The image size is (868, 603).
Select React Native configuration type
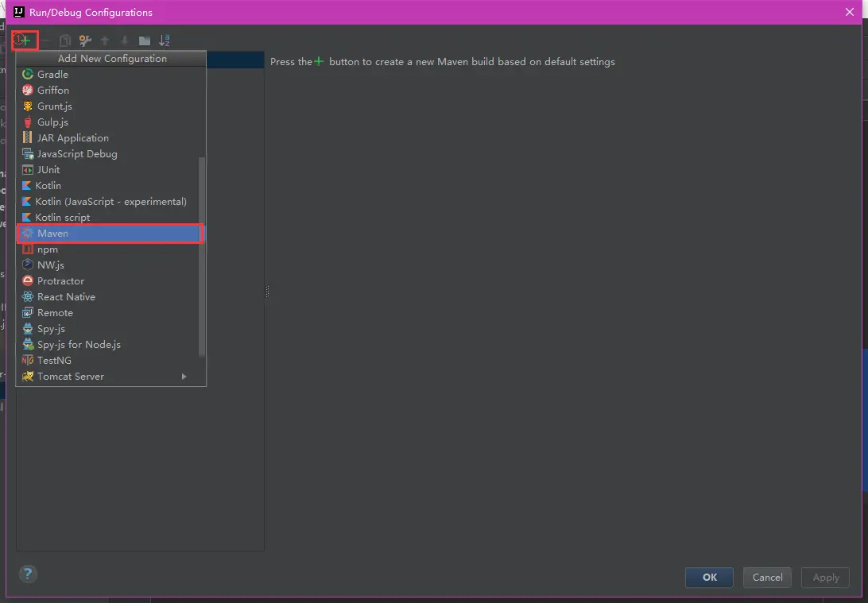click(68, 296)
